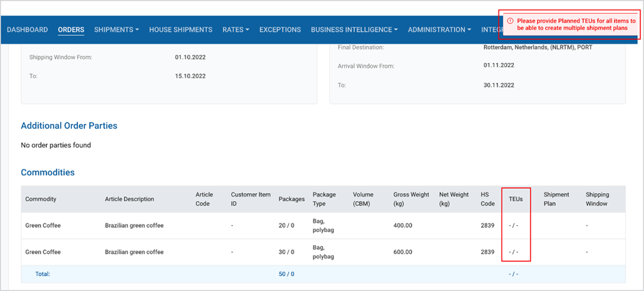This screenshot has width=644, height=291.
Task: Click TEUs value in 600.00 weight row
Action: tap(513, 252)
